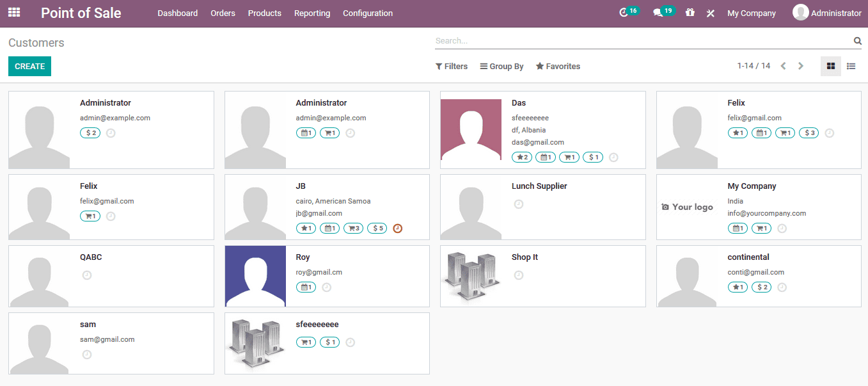Toggle the clock badge on Roy's card
Screen dimensions: 868x386
(326, 287)
